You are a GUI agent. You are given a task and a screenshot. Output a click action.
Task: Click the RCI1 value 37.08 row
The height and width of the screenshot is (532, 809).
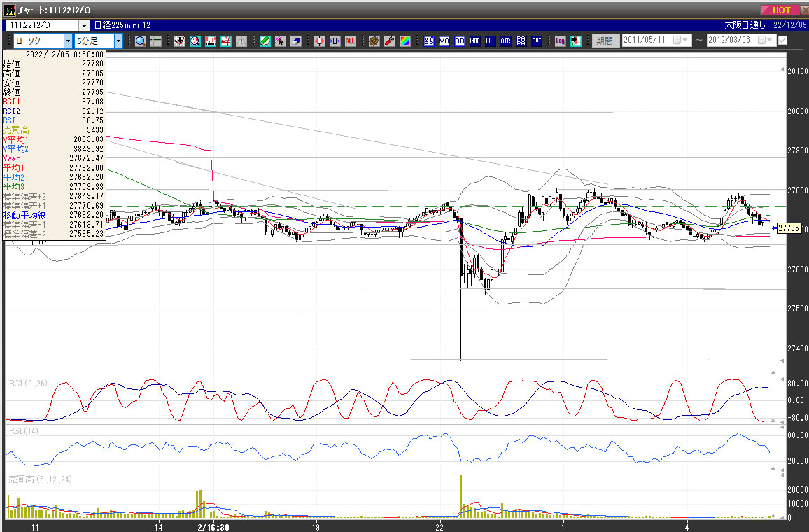click(x=53, y=101)
